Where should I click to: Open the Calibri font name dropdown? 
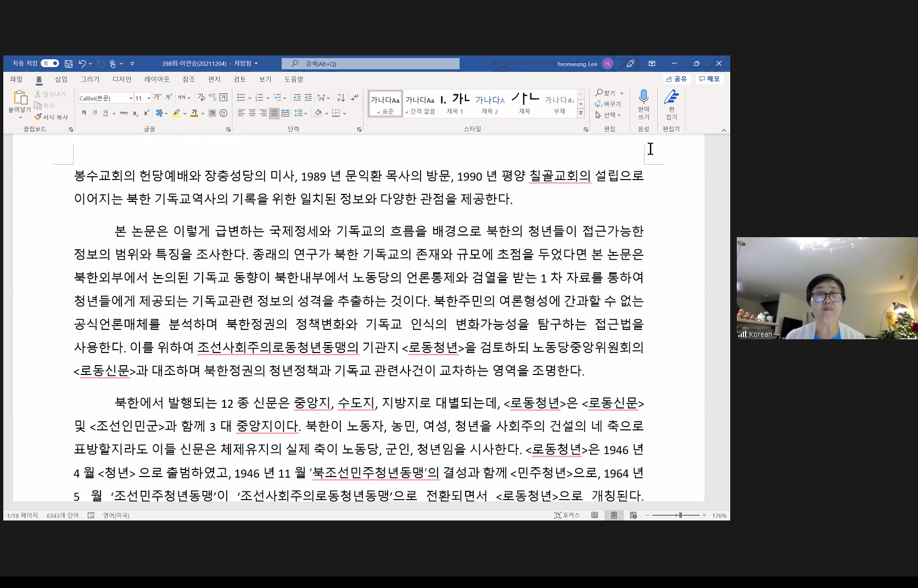pos(131,98)
